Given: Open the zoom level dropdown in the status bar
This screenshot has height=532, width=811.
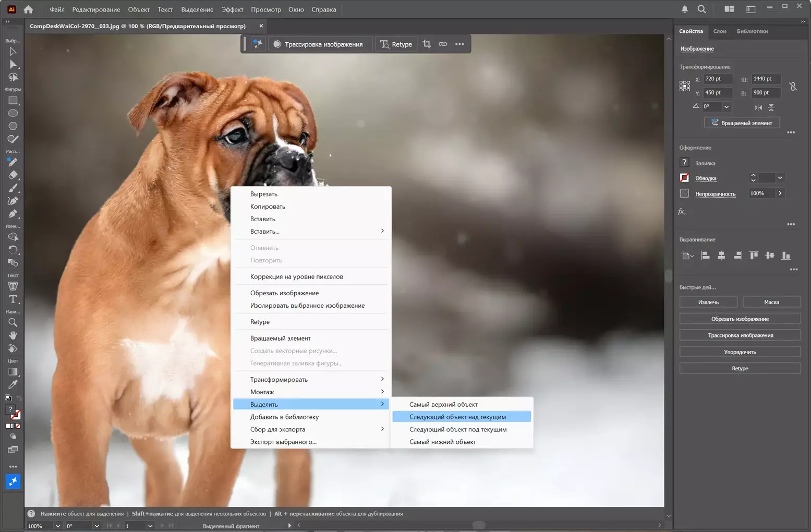Looking at the screenshot, I should pyautogui.click(x=57, y=526).
